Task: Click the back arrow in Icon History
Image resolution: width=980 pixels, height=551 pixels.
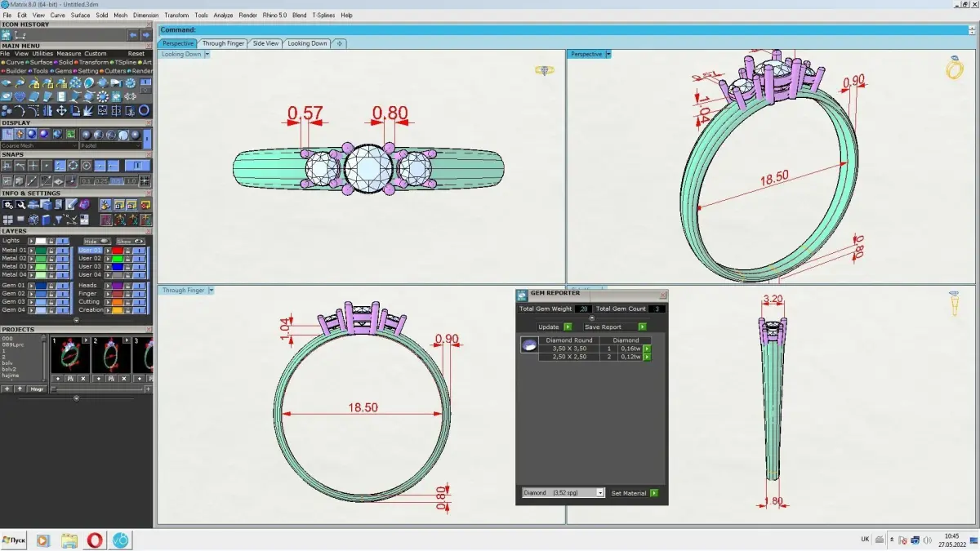Action: [x=133, y=35]
